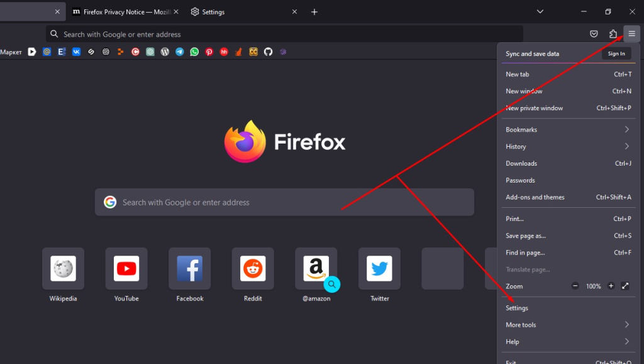
Task: Increase zoom with the plus button
Action: tap(611, 286)
